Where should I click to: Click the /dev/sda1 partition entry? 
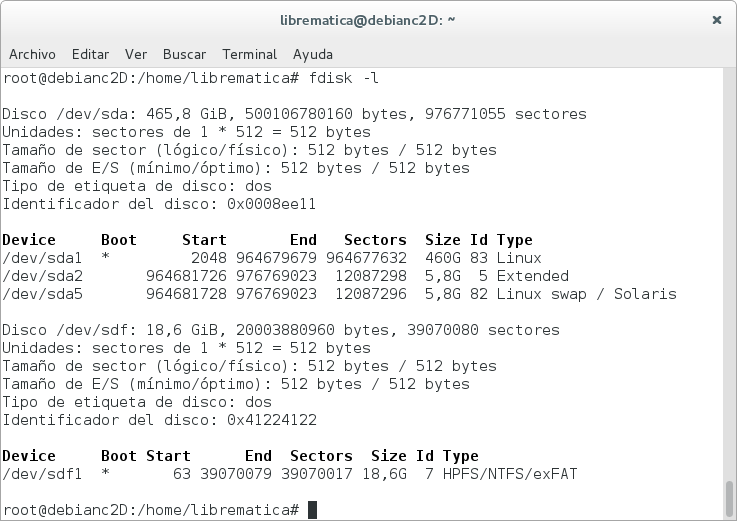(43, 258)
